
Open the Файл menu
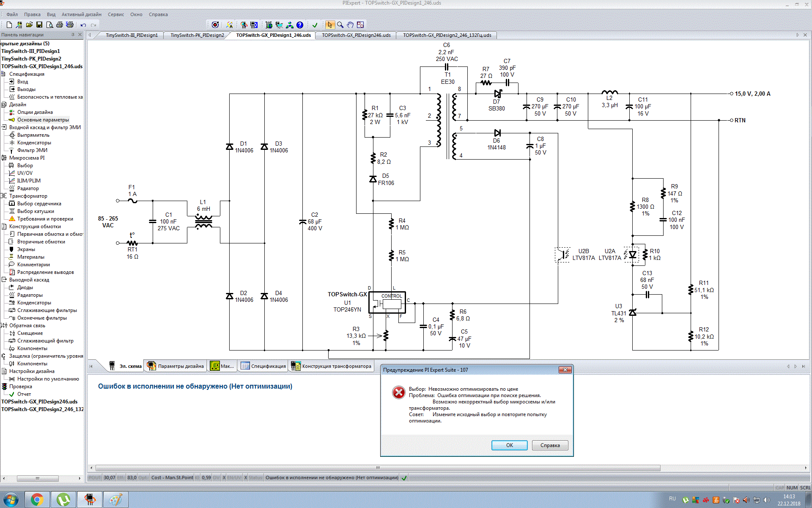click(12, 14)
